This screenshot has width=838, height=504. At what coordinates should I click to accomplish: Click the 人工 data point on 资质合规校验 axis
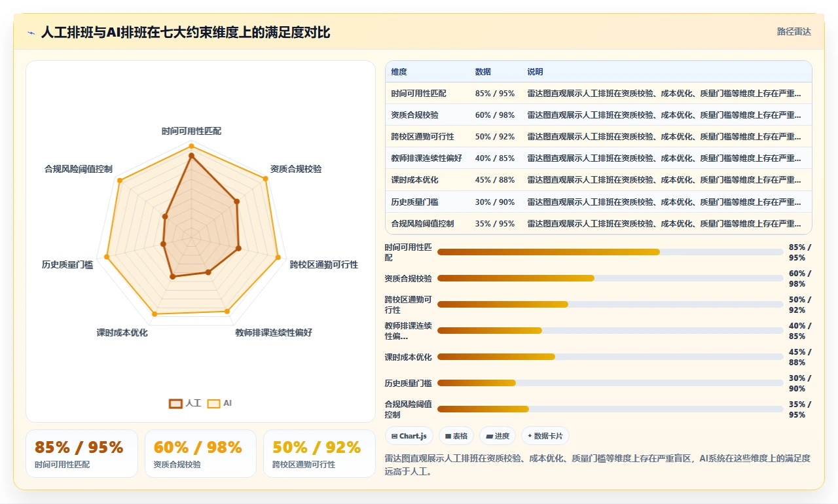[x=237, y=202]
